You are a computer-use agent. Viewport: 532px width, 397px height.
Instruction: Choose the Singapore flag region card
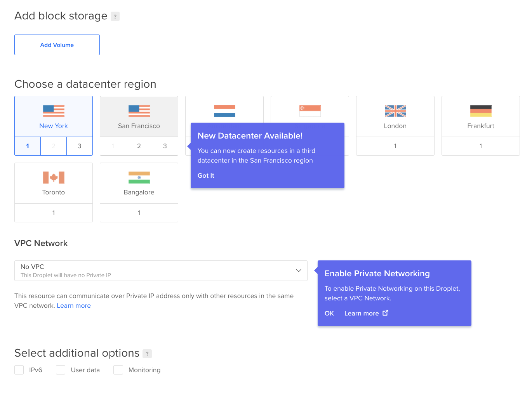tap(310, 110)
